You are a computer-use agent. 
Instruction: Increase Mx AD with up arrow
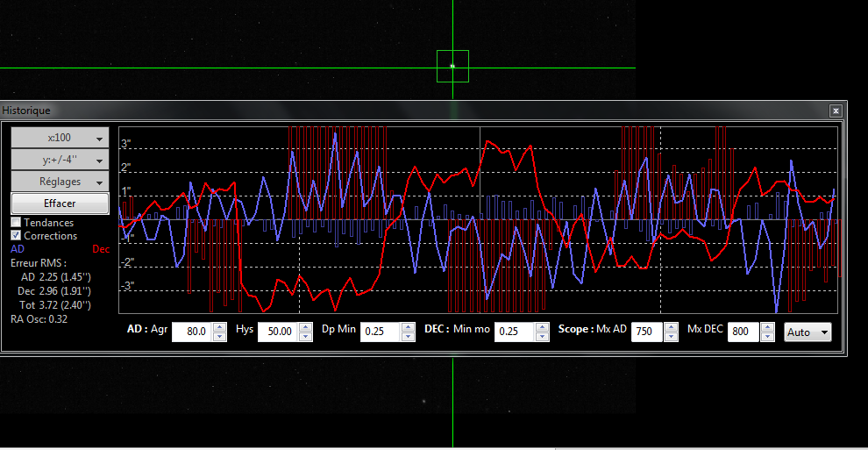click(x=671, y=327)
